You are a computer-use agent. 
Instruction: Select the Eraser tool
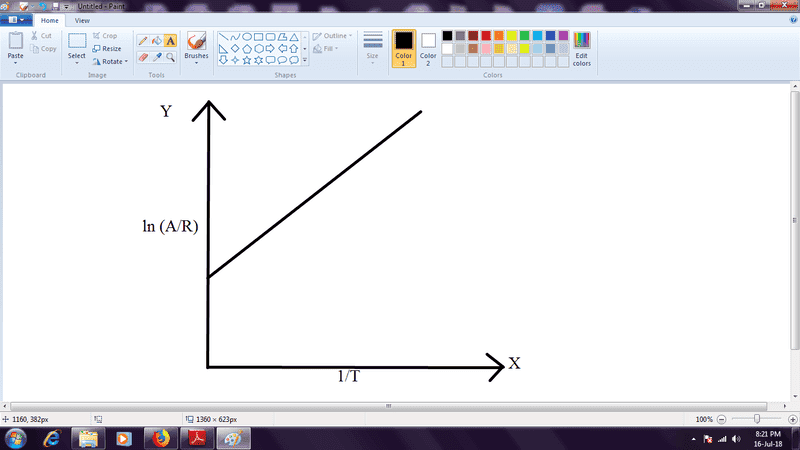tap(143, 57)
